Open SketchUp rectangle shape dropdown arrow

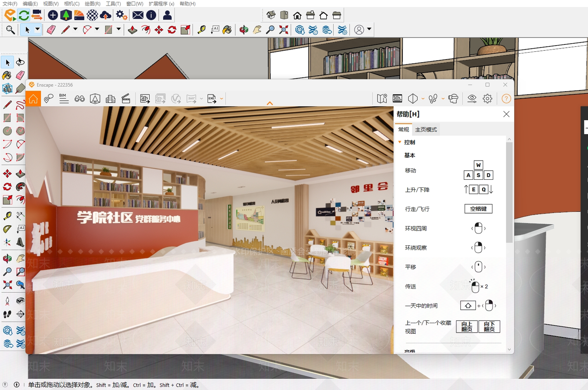119,29
